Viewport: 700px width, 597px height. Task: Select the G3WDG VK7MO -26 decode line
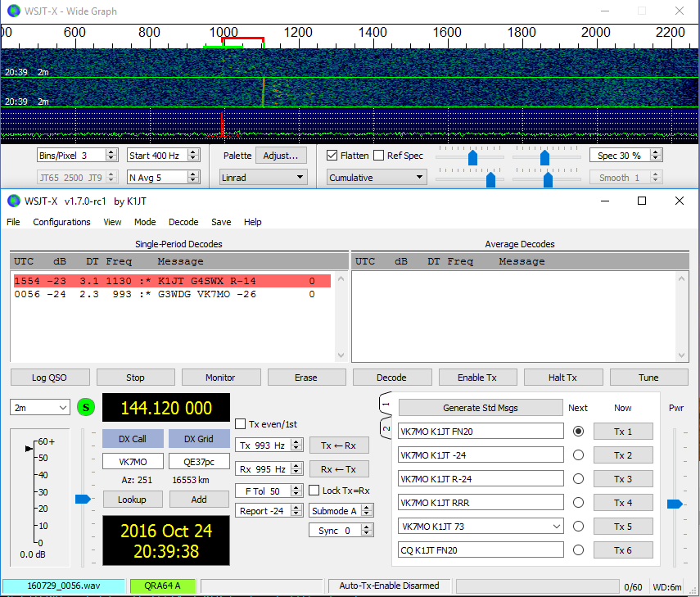point(172,294)
